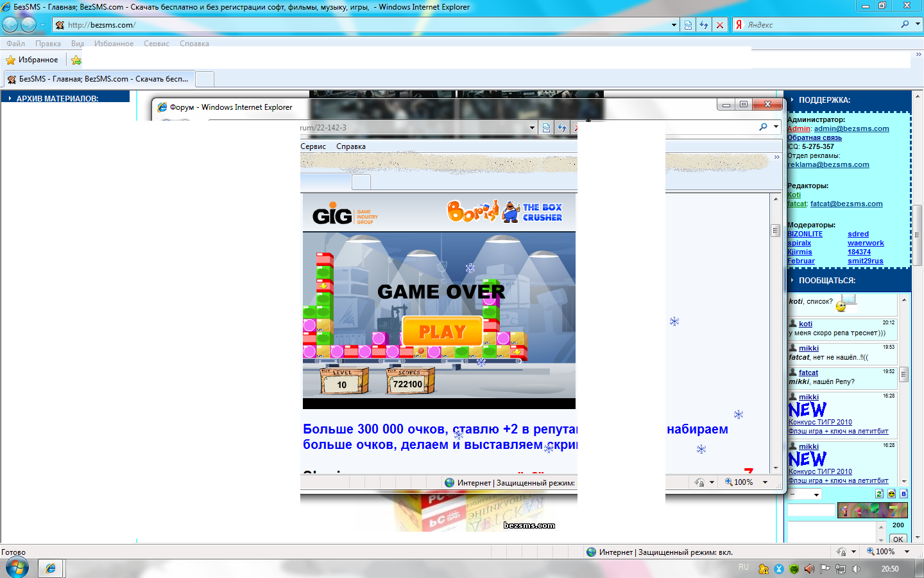Open the reklama@bezsms.com link
Viewport: 924px width, 578px height.
(828, 164)
